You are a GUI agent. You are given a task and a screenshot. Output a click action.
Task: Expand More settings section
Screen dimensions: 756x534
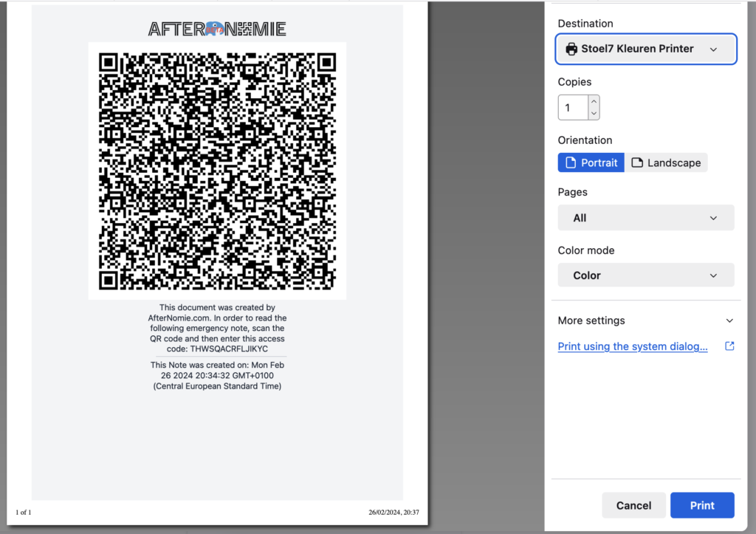point(645,321)
